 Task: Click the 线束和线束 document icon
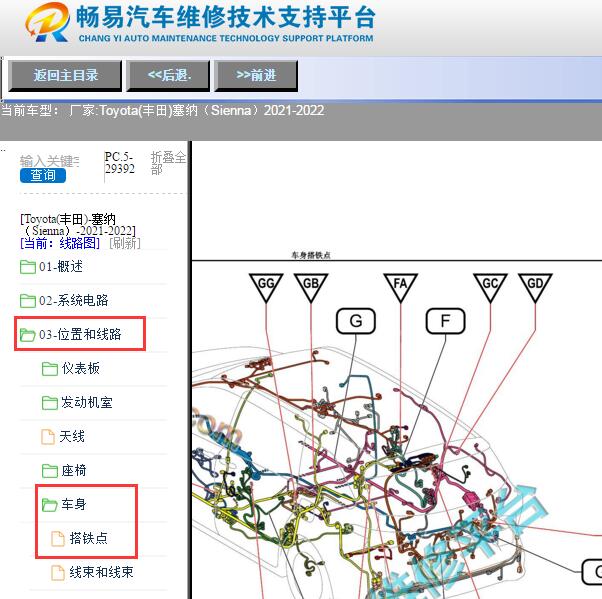(58, 573)
